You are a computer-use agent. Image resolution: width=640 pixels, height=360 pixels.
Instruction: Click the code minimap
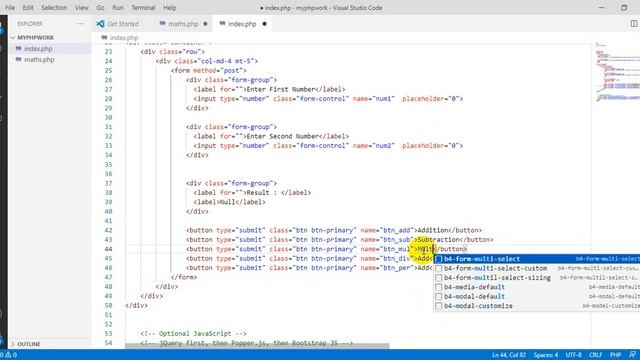617,71
